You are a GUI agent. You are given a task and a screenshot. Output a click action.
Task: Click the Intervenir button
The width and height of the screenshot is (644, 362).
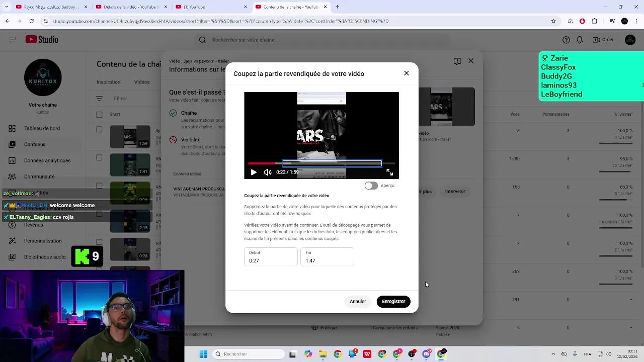[x=455, y=192]
